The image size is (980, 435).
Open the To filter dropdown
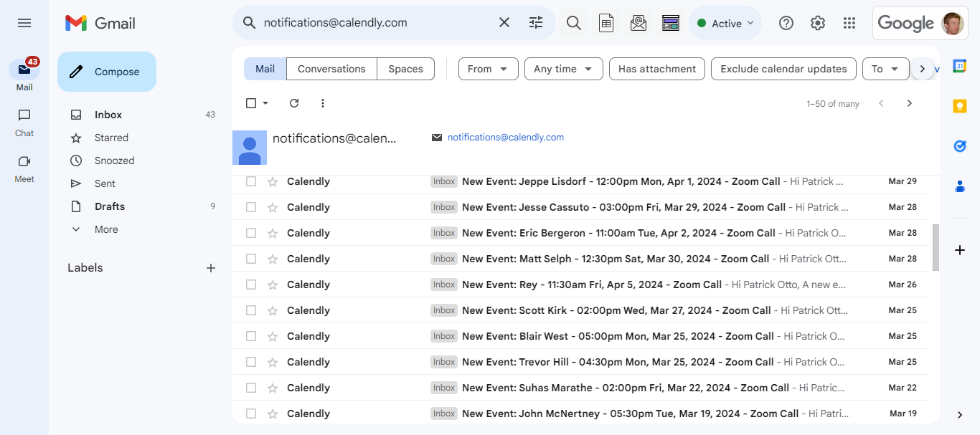[x=885, y=69]
